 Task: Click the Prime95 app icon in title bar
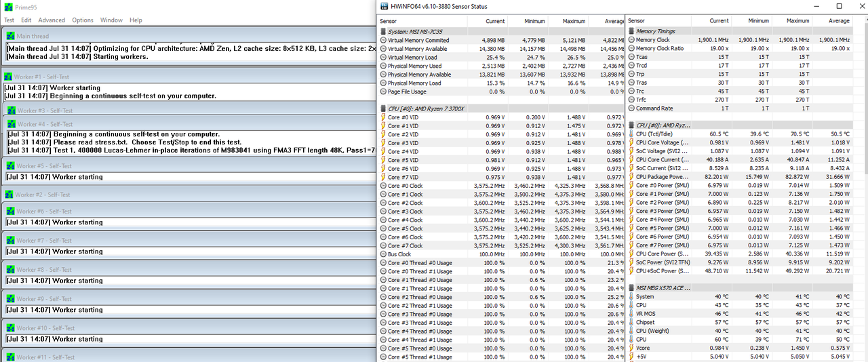pos(7,6)
